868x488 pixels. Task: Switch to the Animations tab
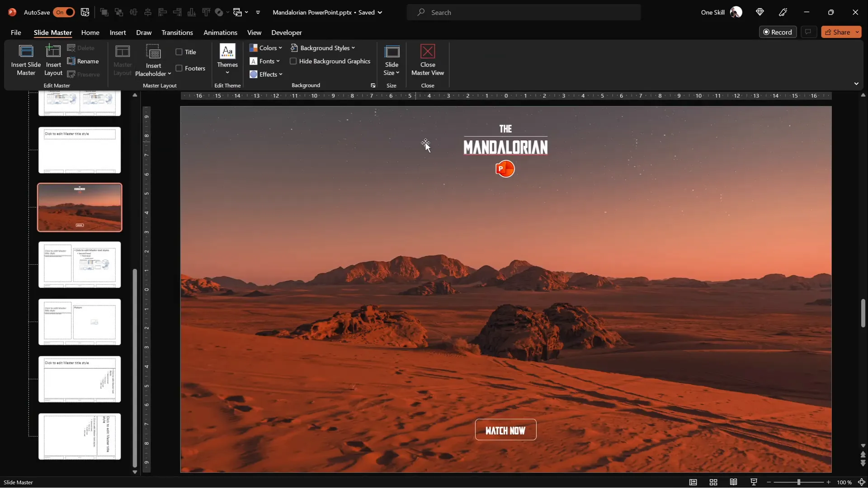[x=220, y=33]
